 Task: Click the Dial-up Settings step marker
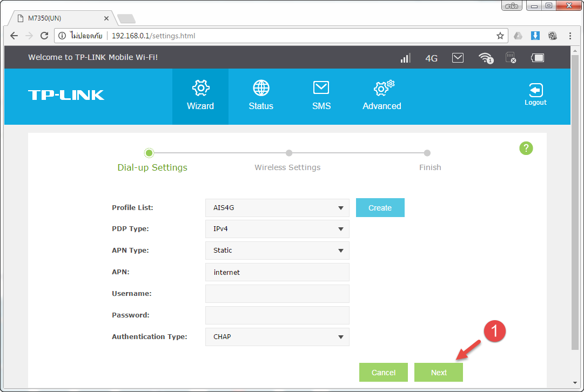coord(149,153)
